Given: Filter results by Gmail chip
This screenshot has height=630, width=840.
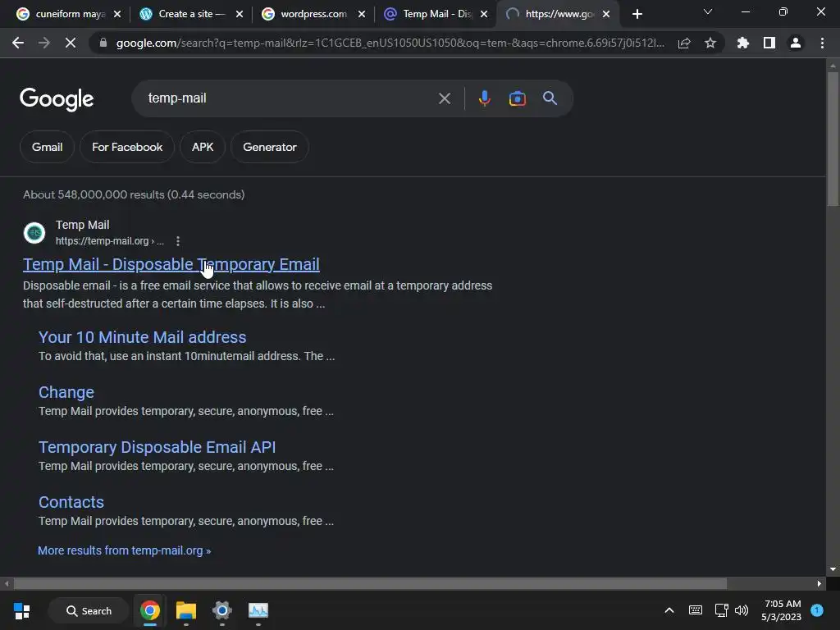Looking at the screenshot, I should click(x=47, y=147).
